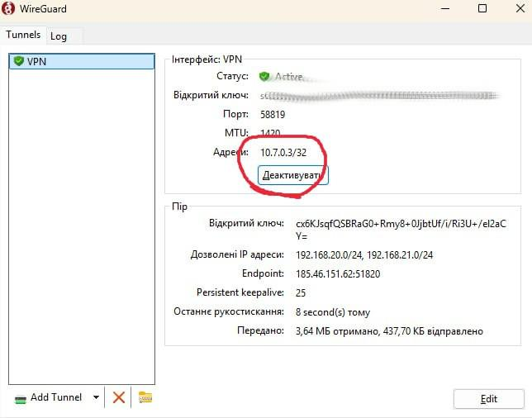Click the Add Tunnel network card icon

tap(20, 398)
